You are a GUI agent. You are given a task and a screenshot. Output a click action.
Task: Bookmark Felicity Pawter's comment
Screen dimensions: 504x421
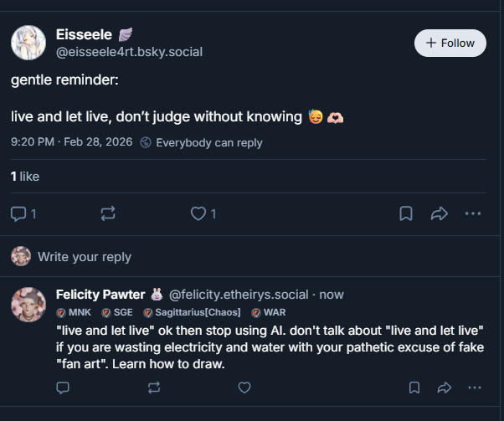414,388
